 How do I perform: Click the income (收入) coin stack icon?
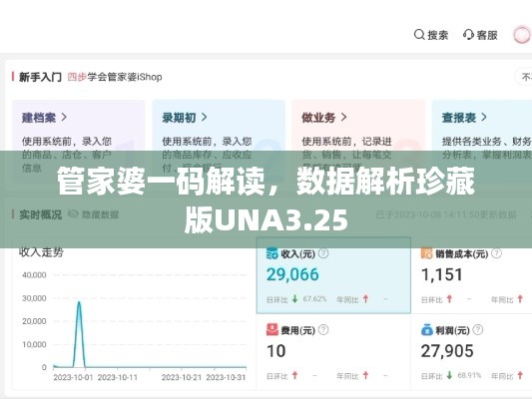pyautogui.click(x=271, y=253)
